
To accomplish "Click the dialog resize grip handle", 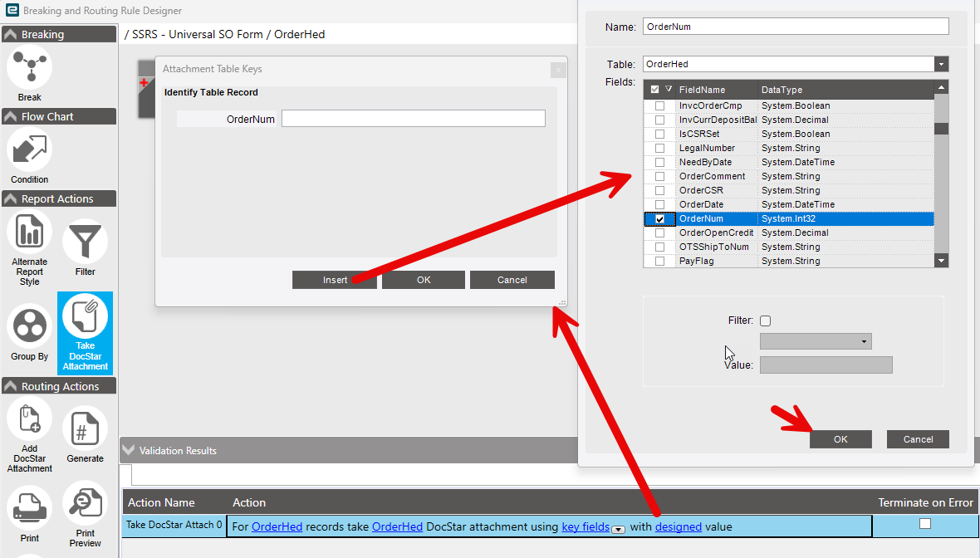I will [x=562, y=302].
